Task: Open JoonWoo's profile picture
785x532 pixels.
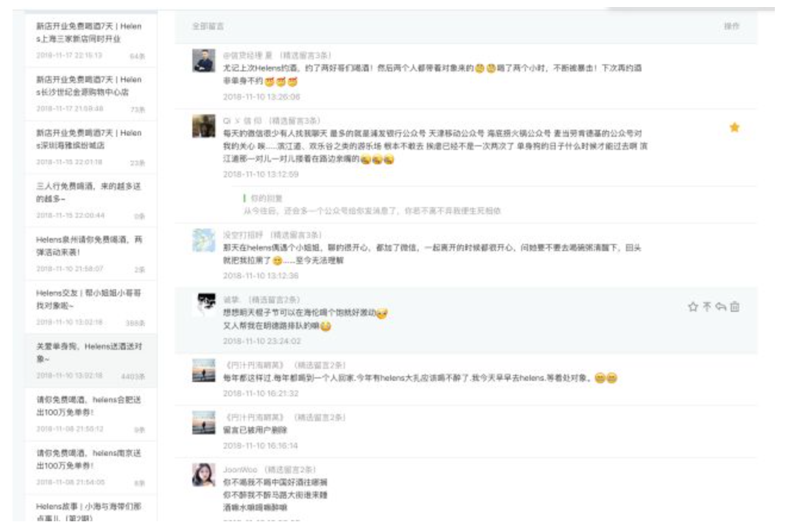Action: [204, 475]
